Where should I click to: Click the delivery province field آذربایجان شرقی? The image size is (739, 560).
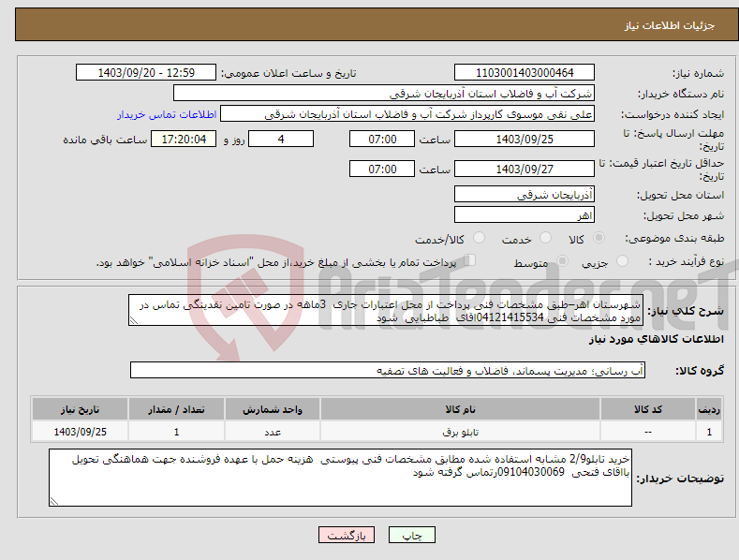(525, 194)
